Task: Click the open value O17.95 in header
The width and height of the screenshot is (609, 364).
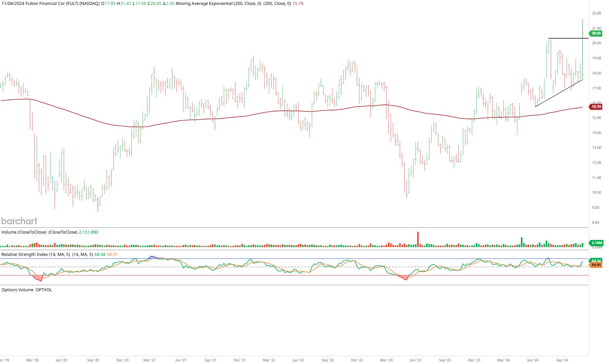Action: point(108,4)
